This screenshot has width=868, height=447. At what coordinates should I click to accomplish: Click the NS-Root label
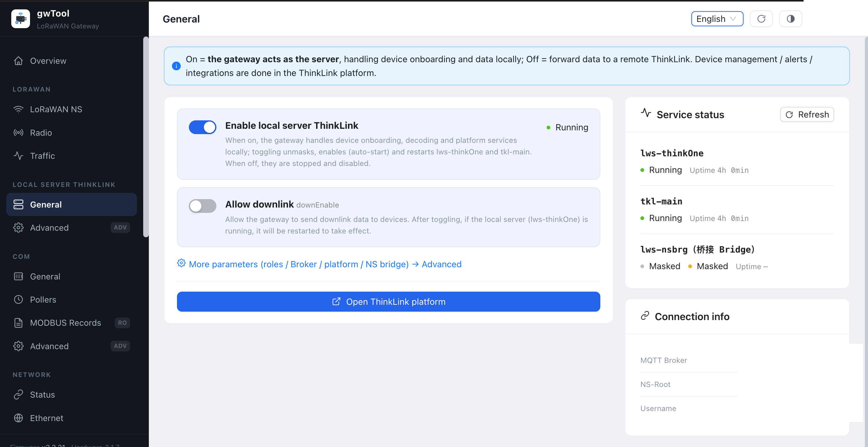pos(655,384)
